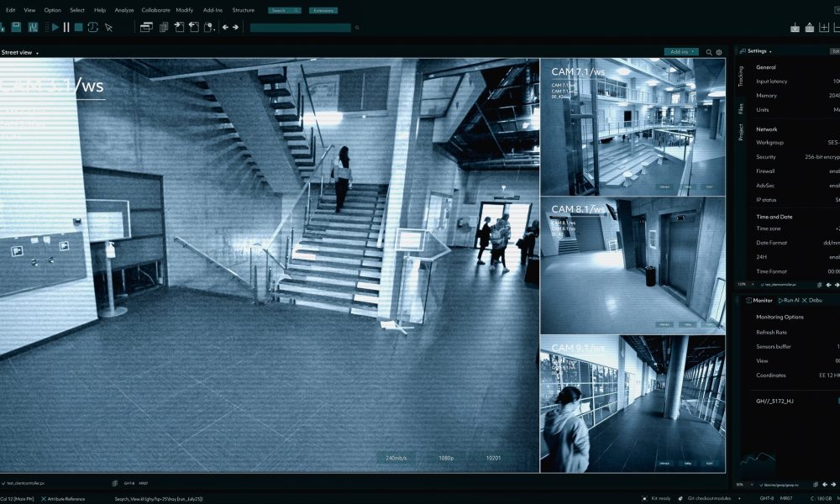
Task: Open the Add-ins dropdown above the cameras
Action: click(x=681, y=52)
